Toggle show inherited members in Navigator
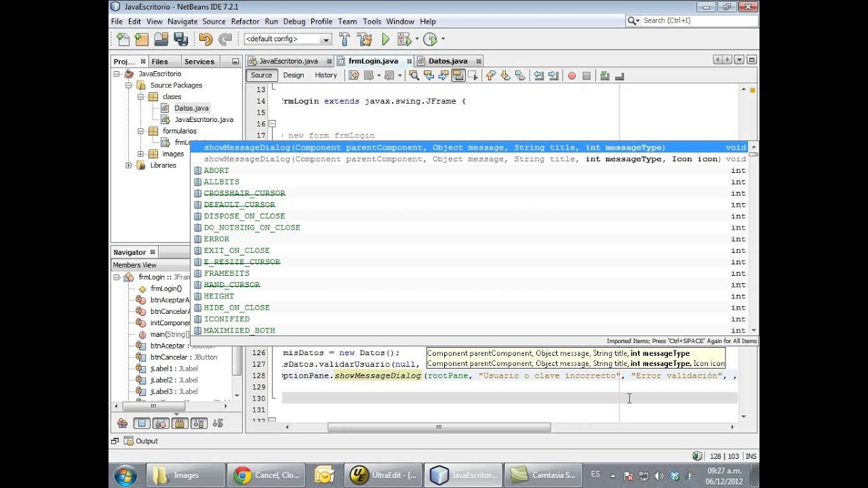The width and height of the screenshot is (868, 488). (123, 423)
